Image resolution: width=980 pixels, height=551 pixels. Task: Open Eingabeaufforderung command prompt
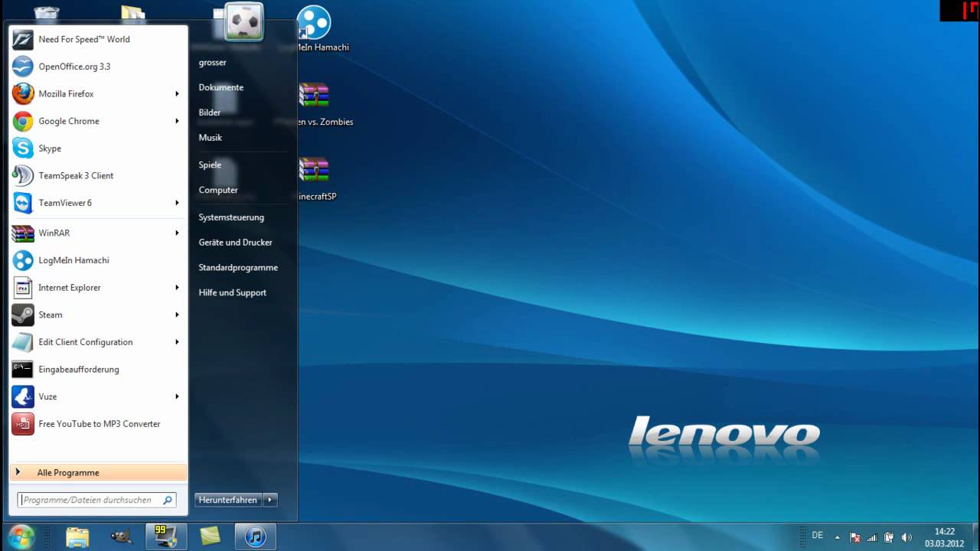98,369
